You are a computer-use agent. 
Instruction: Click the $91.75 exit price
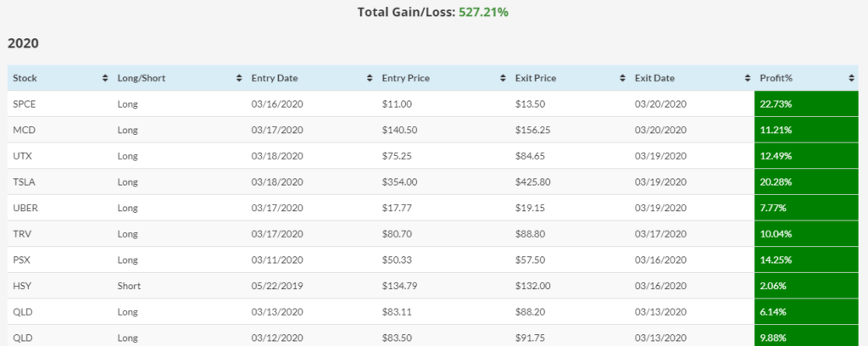pyautogui.click(x=530, y=338)
